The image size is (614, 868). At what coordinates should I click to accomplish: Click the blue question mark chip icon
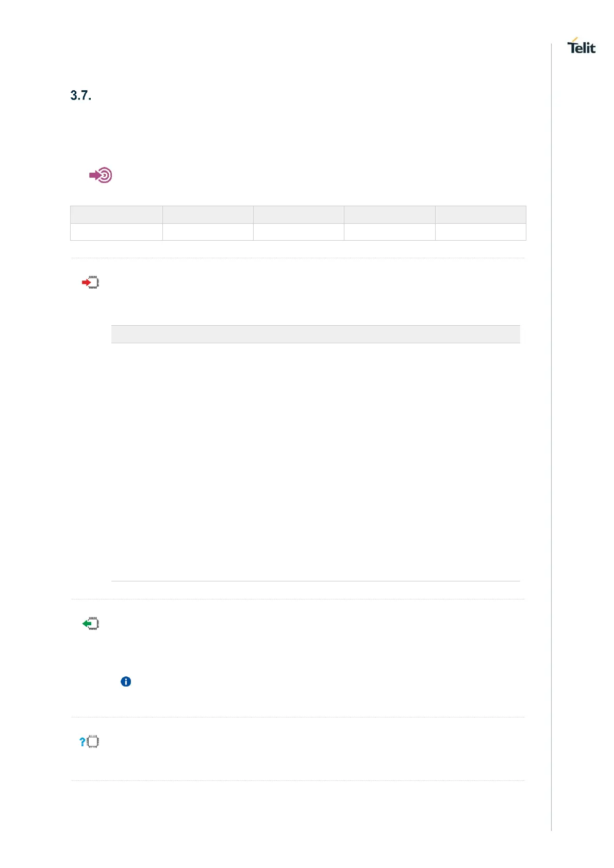coord(90,742)
